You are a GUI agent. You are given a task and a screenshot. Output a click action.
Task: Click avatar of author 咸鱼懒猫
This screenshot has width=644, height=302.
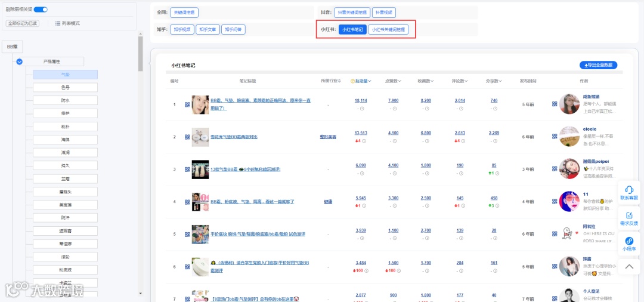[x=569, y=104]
